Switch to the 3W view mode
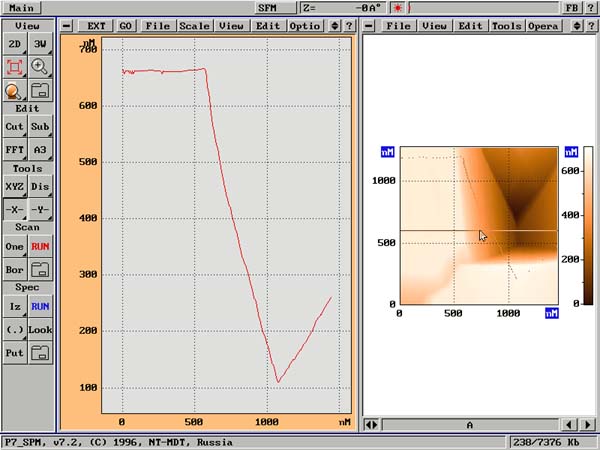This screenshot has height=450, width=600. click(40, 43)
